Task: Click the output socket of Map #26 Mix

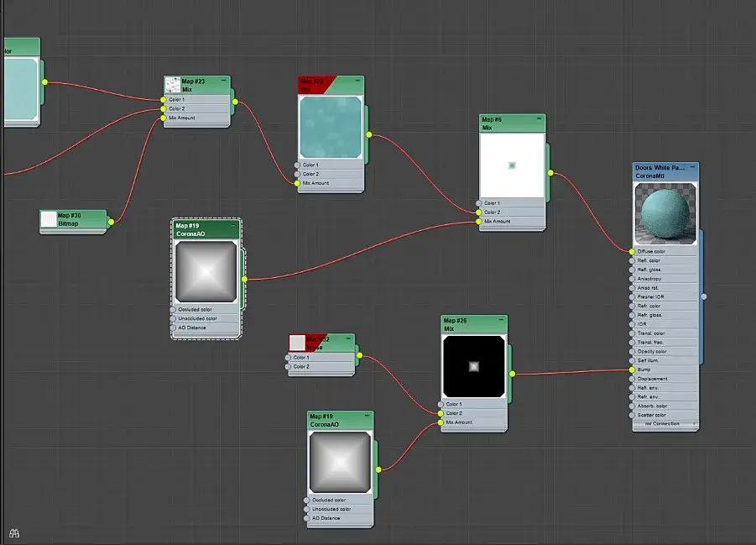Action: [x=512, y=375]
